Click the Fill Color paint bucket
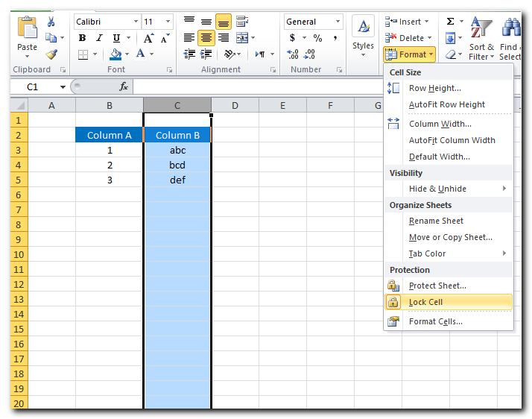Screen dimensions: 532x419 [115, 54]
